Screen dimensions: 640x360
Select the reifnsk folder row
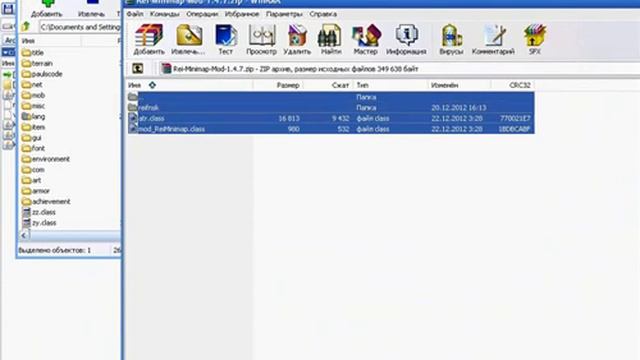(331, 108)
